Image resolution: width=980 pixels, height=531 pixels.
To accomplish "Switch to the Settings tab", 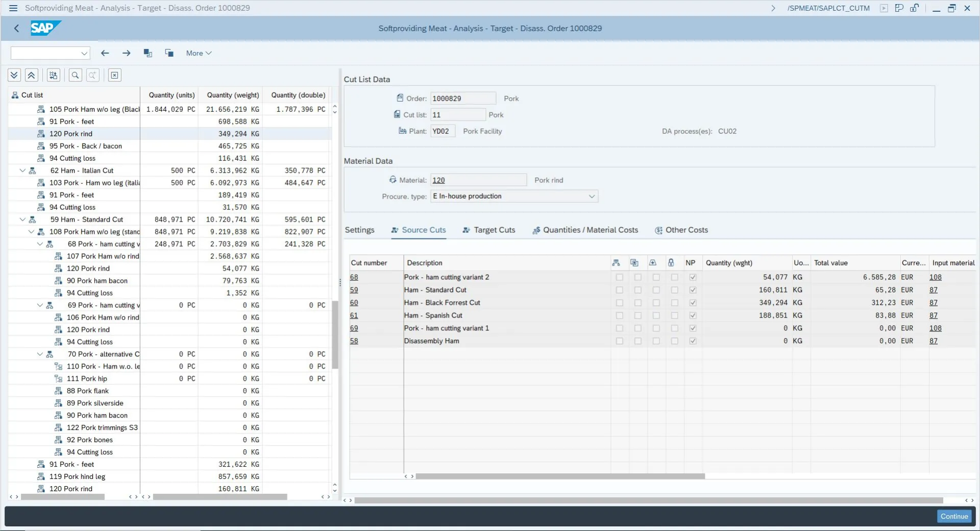I will pyautogui.click(x=359, y=230).
